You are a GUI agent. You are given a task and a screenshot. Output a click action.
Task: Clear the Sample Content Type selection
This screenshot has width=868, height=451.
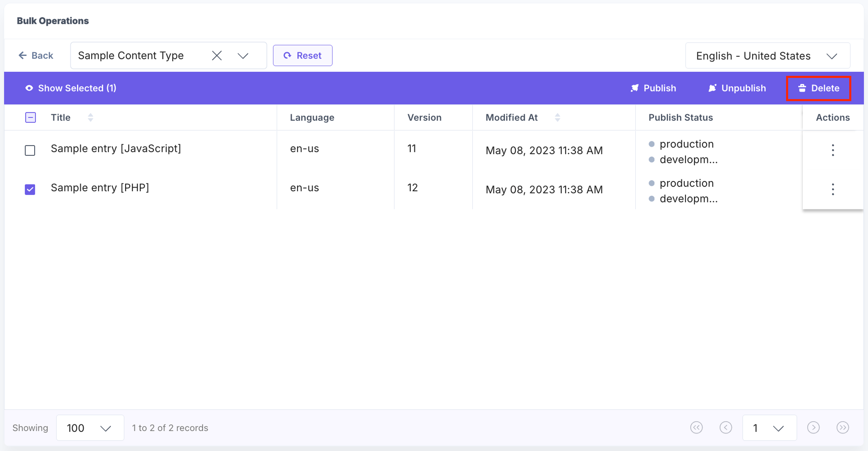(x=217, y=56)
